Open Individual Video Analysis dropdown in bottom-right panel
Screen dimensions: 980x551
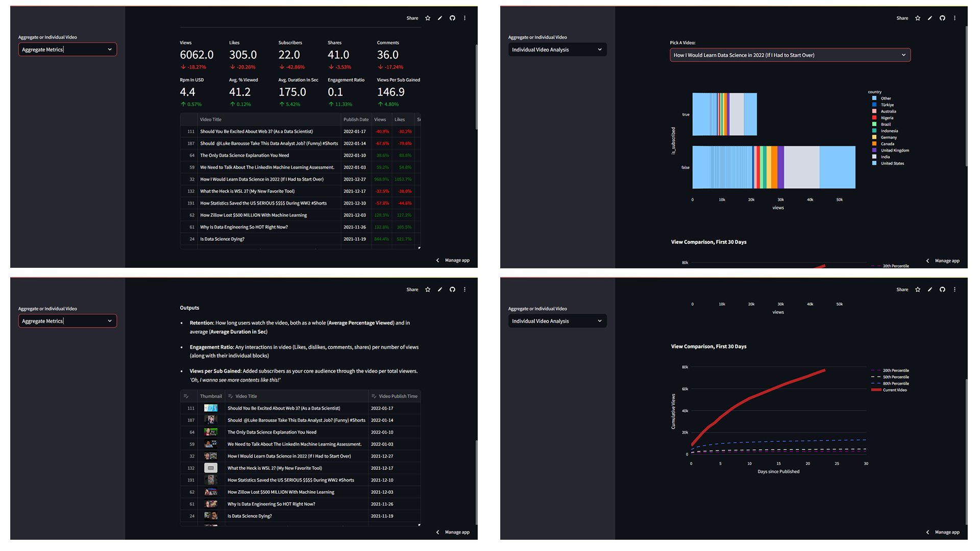click(x=557, y=321)
